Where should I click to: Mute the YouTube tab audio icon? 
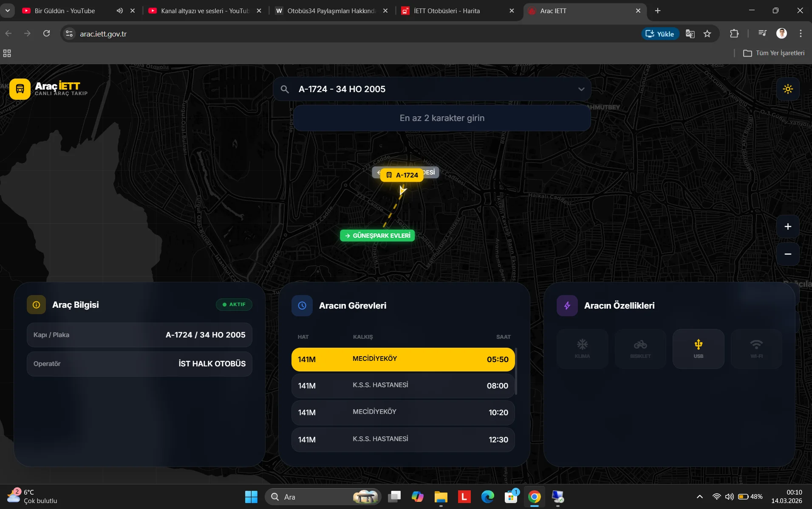pos(120,11)
